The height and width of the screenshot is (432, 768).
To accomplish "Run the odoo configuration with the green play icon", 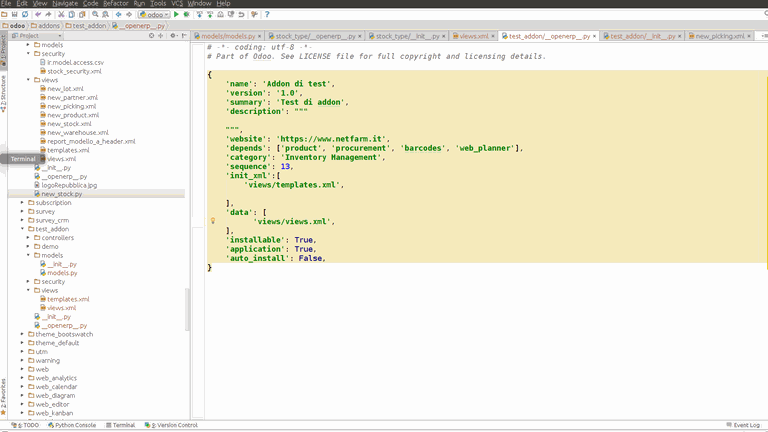I will tap(176, 14).
